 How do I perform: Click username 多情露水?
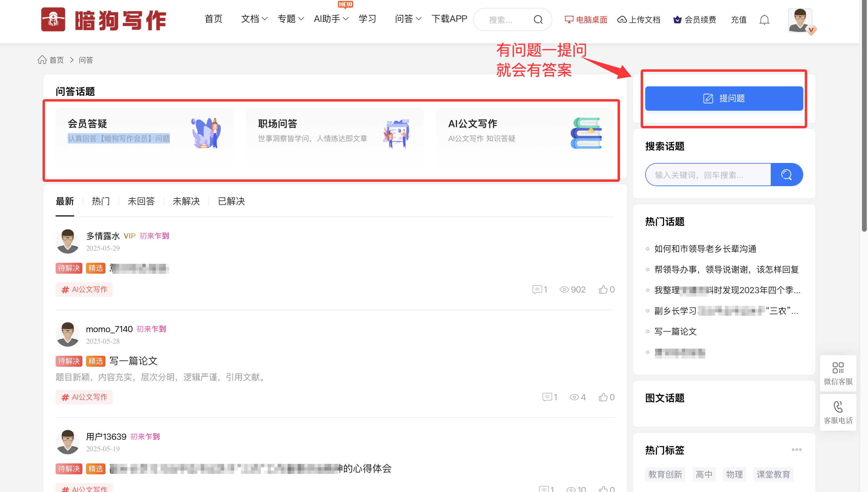coord(103,236)
